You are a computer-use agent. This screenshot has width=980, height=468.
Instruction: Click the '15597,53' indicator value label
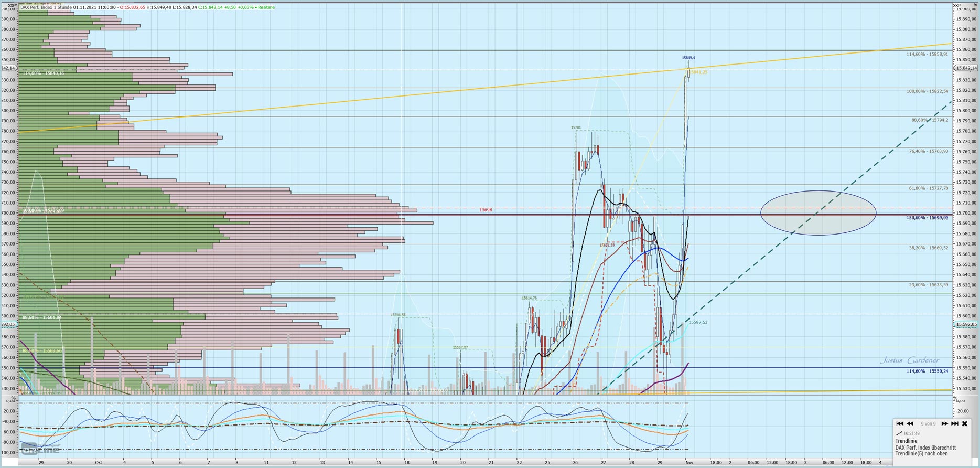(698, 322)
